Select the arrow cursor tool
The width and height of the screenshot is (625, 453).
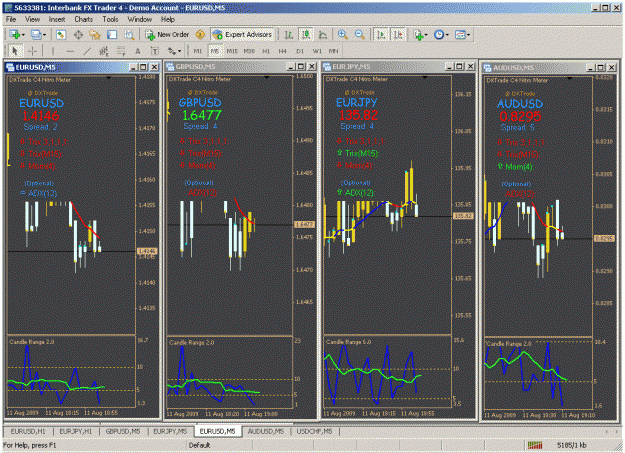(15, 51)
